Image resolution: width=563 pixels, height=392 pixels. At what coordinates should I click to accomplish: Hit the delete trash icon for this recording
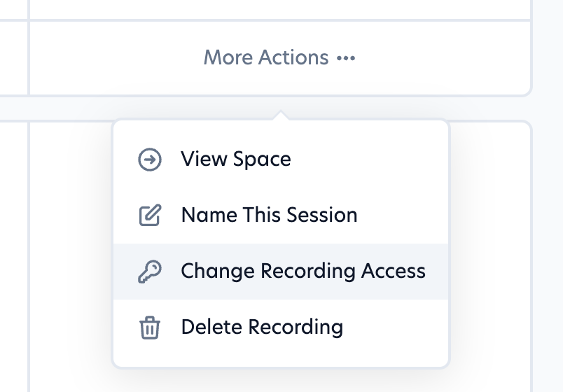coord(150,328)
